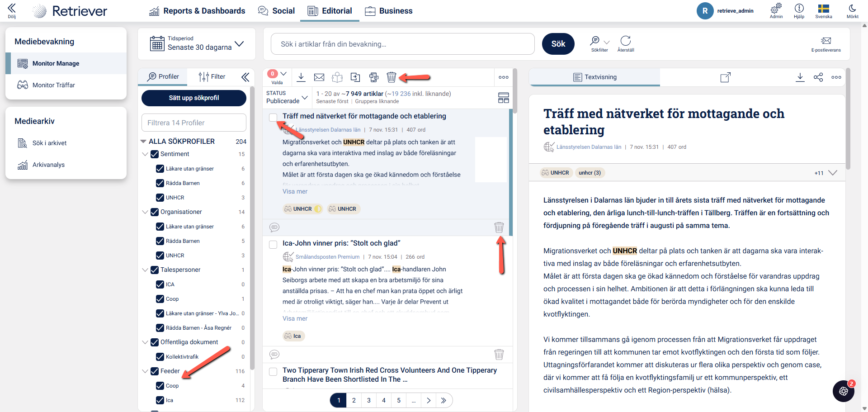The image size is (868, 412).
Task: Uncheck the Kollektivtrafik profile checkbox
Action: (160, 357)
